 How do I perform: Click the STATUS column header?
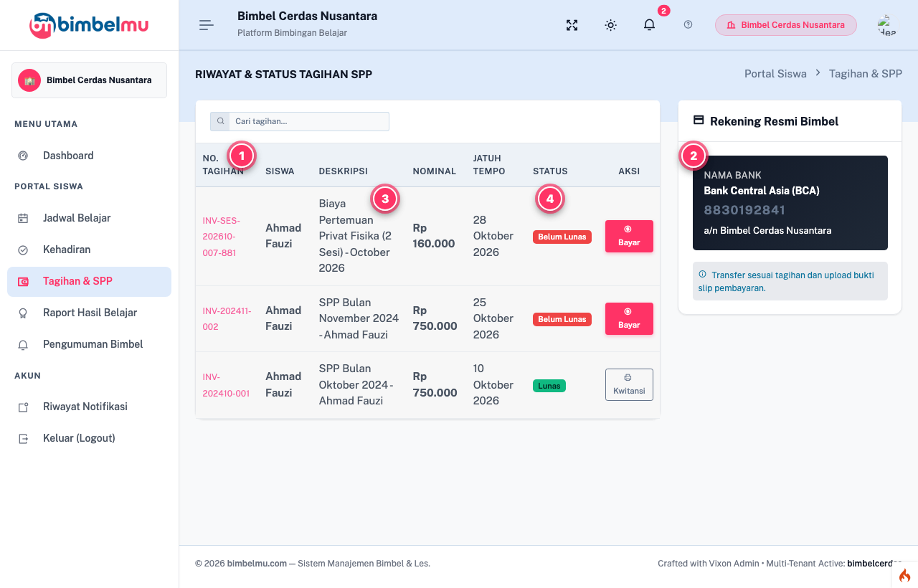[x=550, y=171]
